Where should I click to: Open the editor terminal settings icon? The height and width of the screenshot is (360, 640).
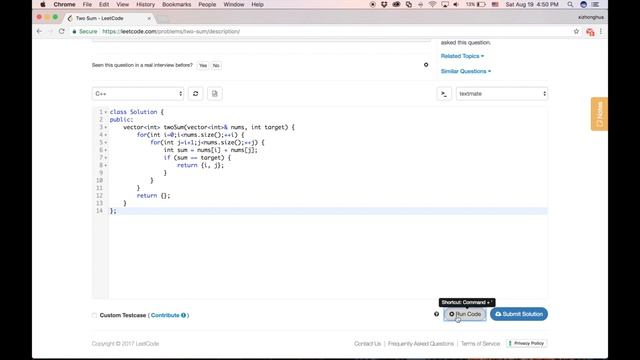coord(444,94)
